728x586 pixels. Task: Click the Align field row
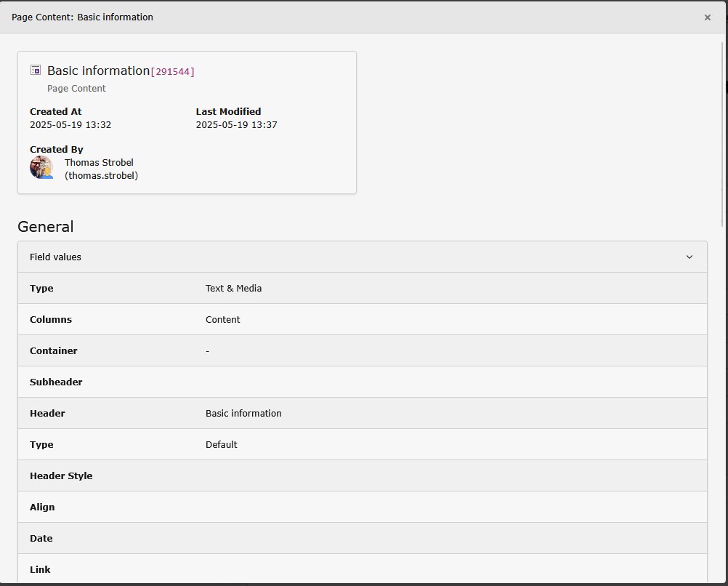[362, 507]
